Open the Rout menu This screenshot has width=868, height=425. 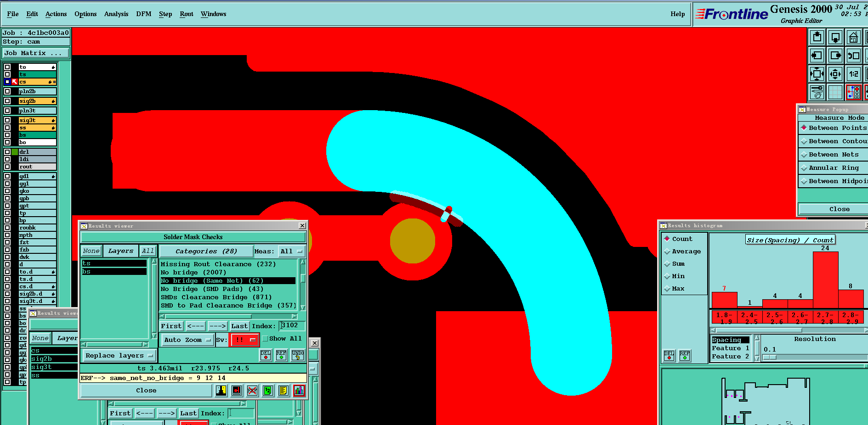[x=187, y=14]
